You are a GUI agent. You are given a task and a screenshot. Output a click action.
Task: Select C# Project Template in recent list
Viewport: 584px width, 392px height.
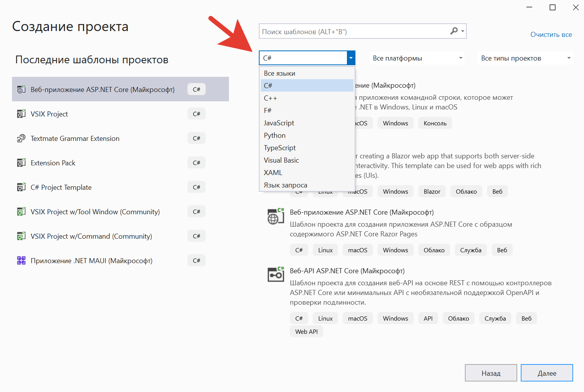(x=120, y=187)
